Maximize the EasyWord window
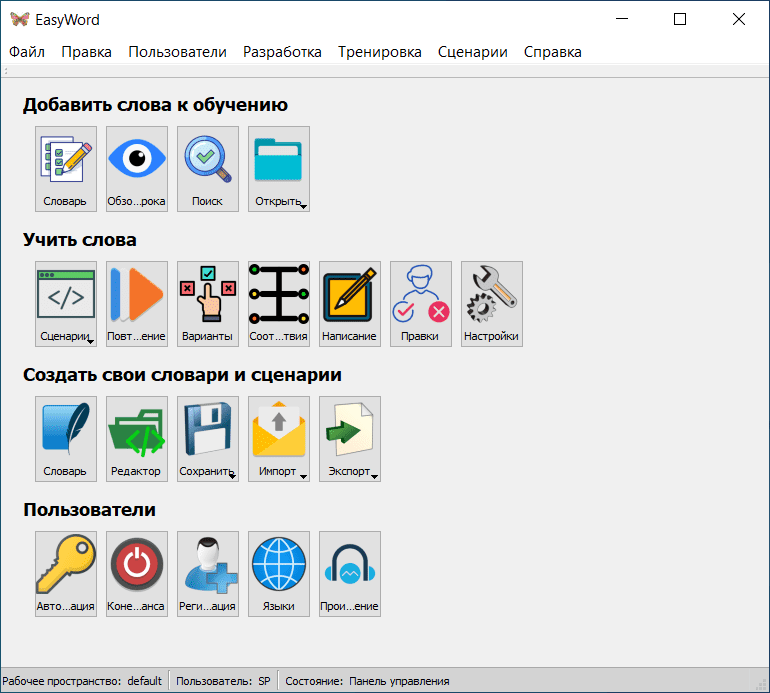The height and width of the screenshot is (693, 770). (x=680, y=19)
